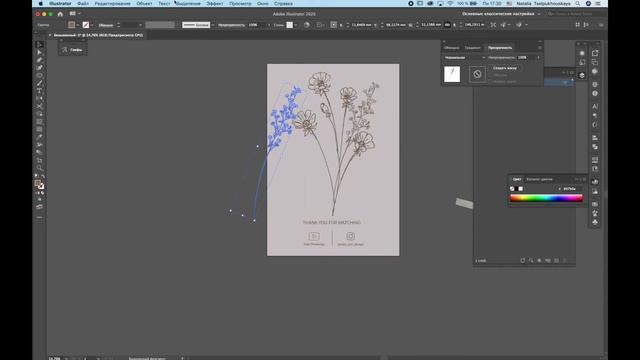The height and width of the screenshot is (360, 640).
Task: Switch to the Обводка panel tab
Action: pos(451,48)
